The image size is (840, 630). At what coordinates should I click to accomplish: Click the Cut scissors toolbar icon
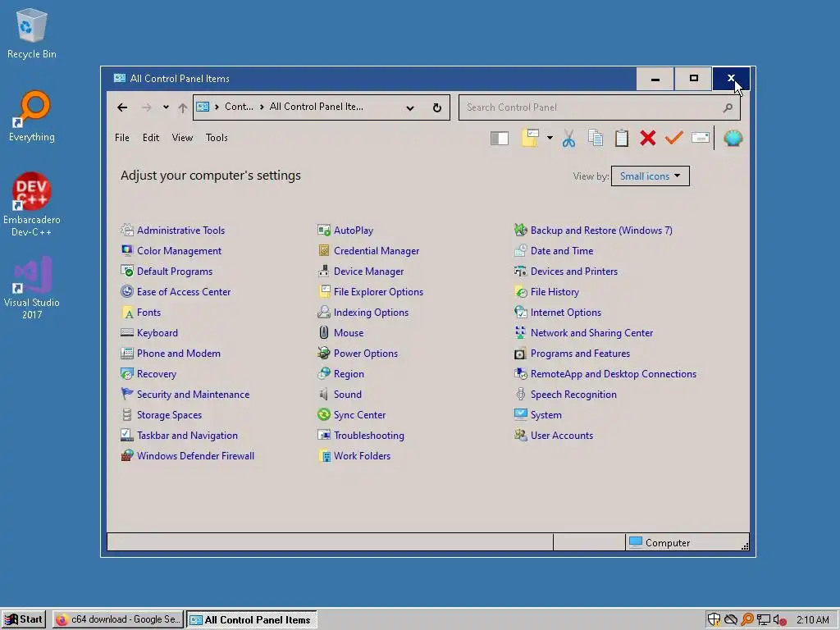tap(569, 138)
